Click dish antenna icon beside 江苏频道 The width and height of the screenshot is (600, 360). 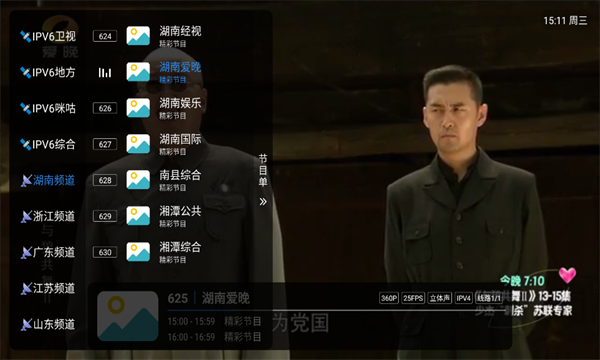tap(26, 288)
